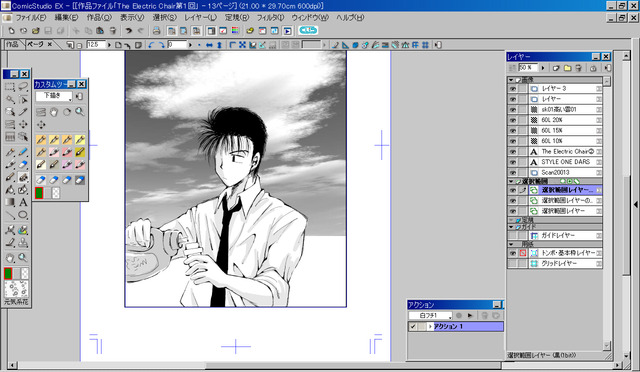Create new folder in layer panel
This screenshot has width=640, height=372.
567,68
